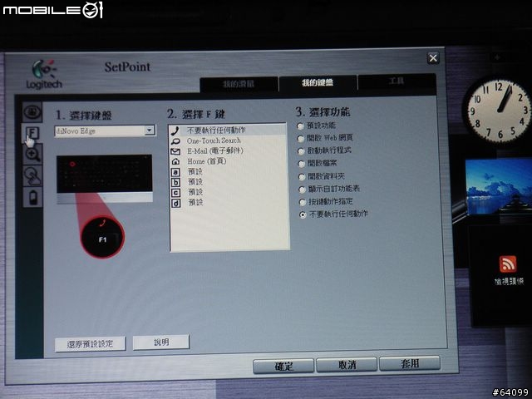Click the phone icon of the first F-key row

click(175, 131)
